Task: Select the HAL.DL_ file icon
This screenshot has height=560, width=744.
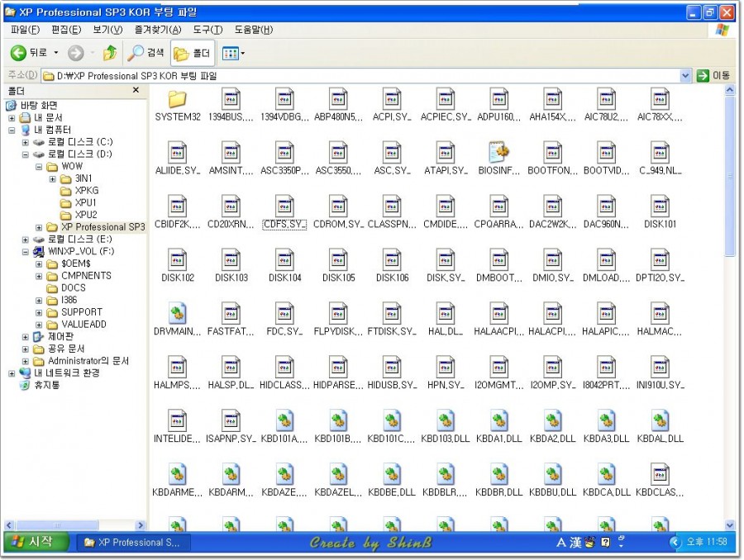Action: click(446, 313)
